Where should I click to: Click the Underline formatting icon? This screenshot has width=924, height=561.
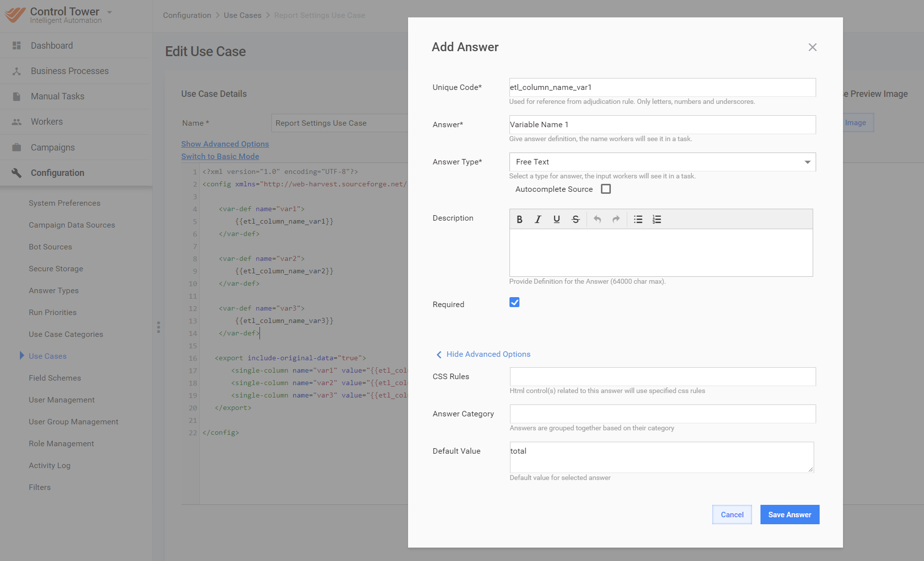[557, 219]
